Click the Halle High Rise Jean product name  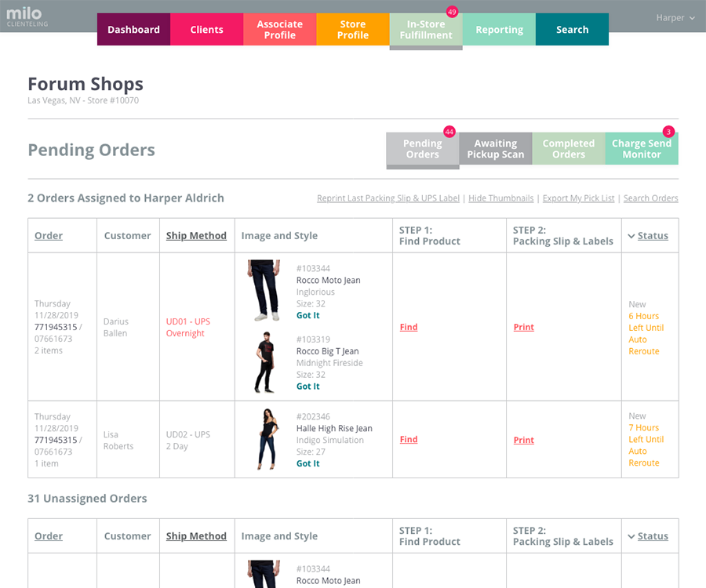pyautogui.click(x=334, y=428)
